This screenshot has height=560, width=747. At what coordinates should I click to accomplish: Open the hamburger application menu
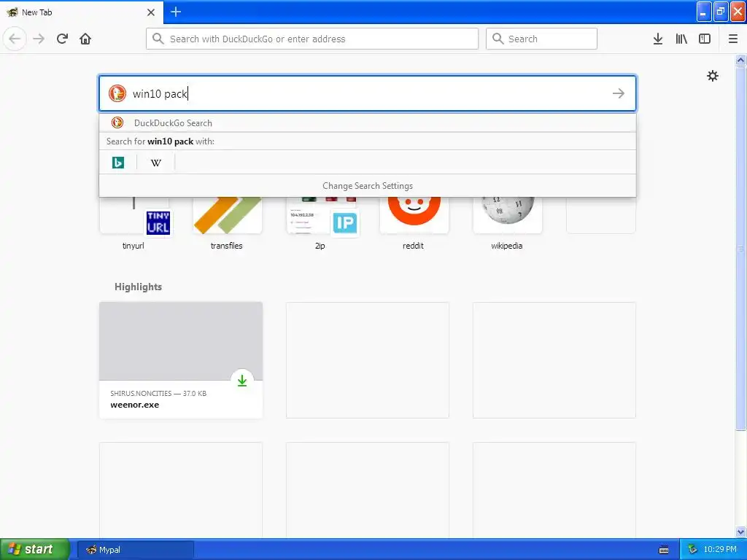point(733,39)
